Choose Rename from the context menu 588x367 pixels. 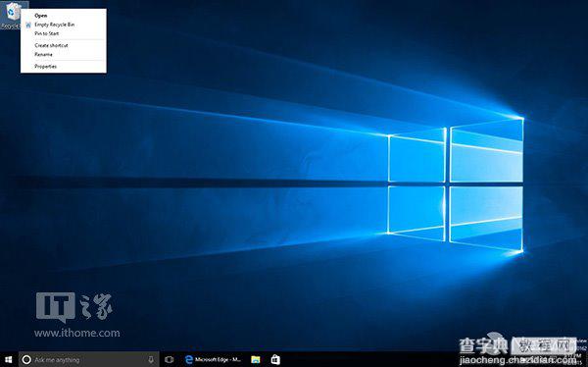(64, 55)
